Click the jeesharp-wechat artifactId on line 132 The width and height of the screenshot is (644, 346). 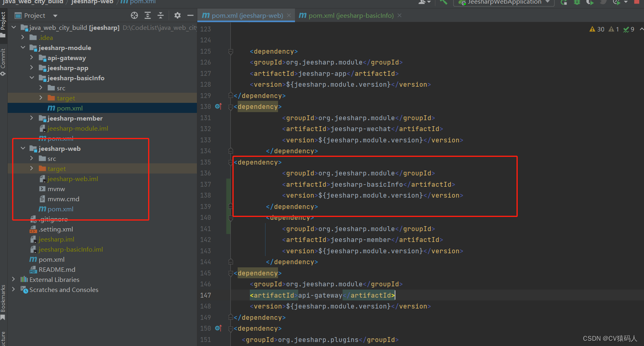point(360,129)
